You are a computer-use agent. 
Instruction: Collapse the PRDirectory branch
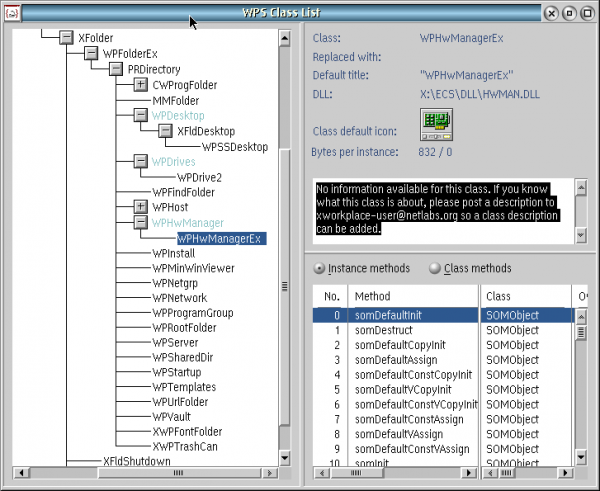coord(116,69)
